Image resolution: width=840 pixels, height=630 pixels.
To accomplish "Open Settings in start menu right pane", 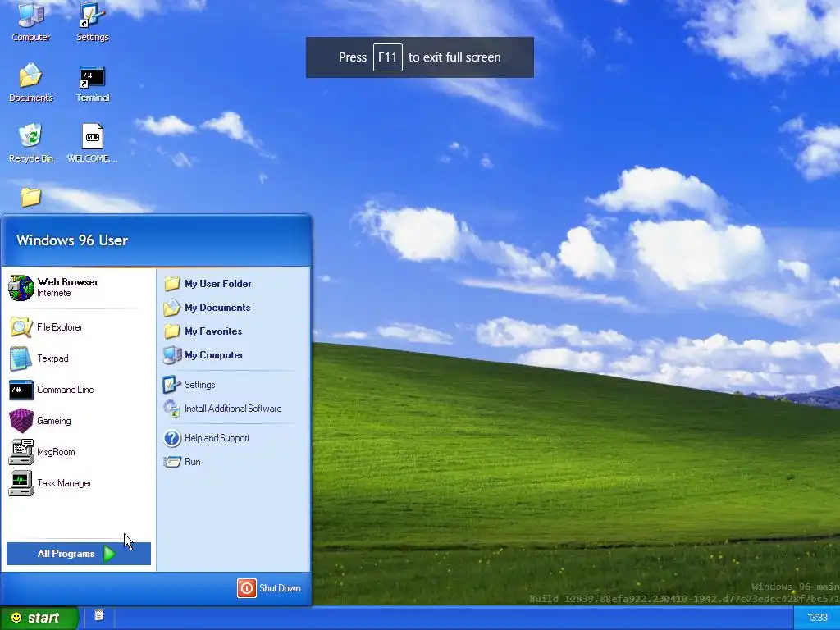I will click(233, 385).
